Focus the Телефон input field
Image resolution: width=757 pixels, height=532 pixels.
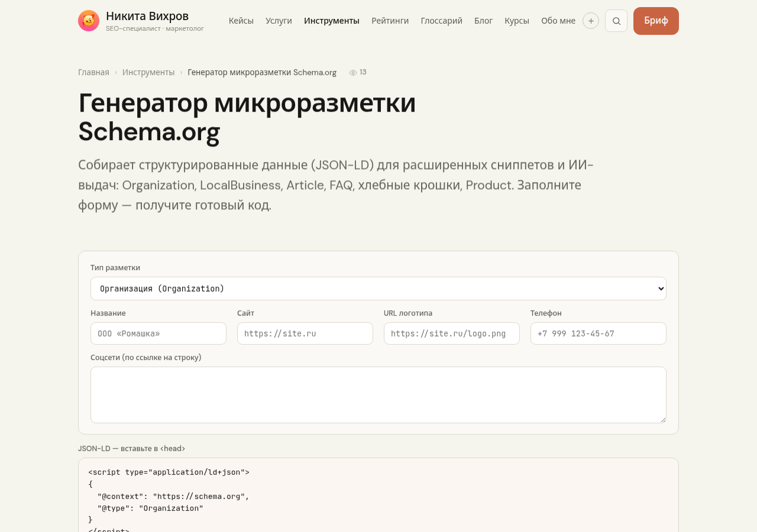tap(599, 333)
